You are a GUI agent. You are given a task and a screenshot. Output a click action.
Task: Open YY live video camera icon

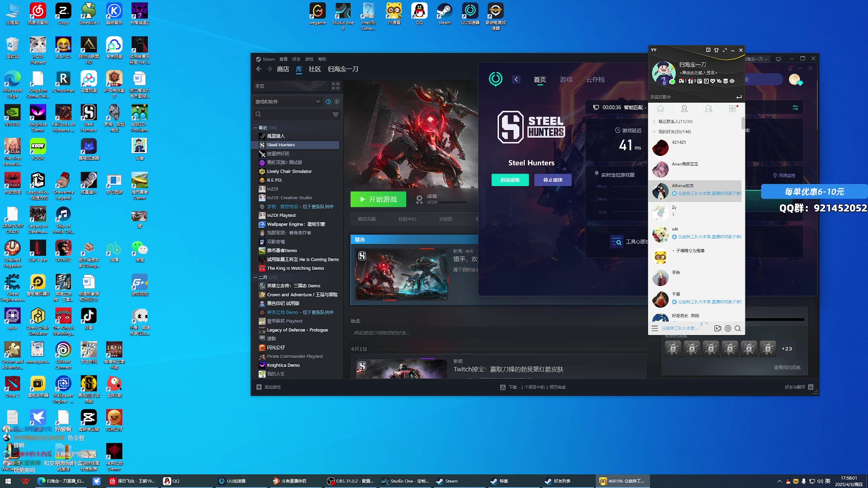717,328
